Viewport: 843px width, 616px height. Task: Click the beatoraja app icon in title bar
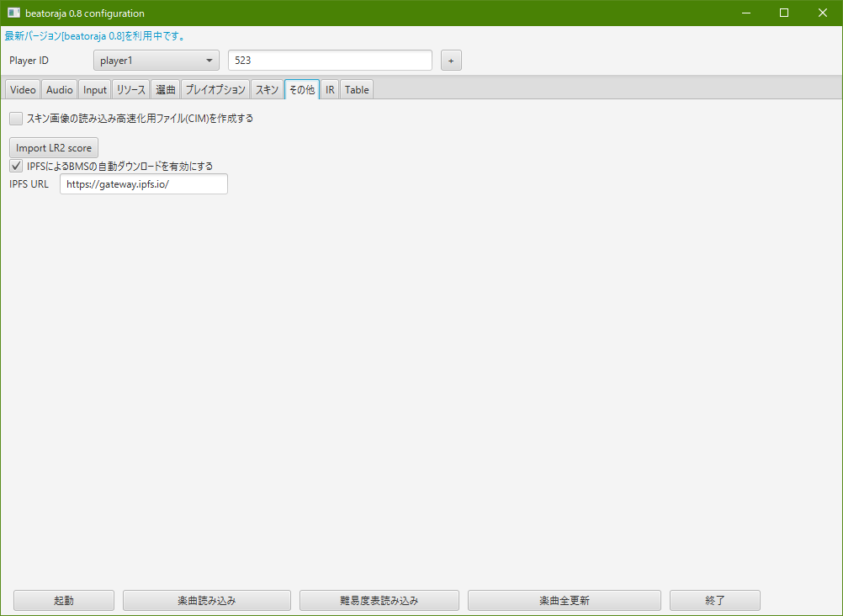pyautogui.click(x=13, y=13)
